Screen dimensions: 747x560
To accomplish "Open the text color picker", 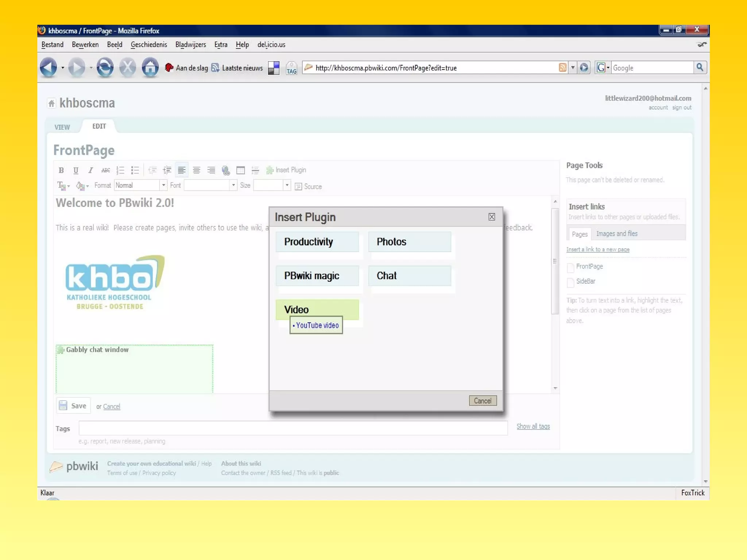I will coord(63,186).
